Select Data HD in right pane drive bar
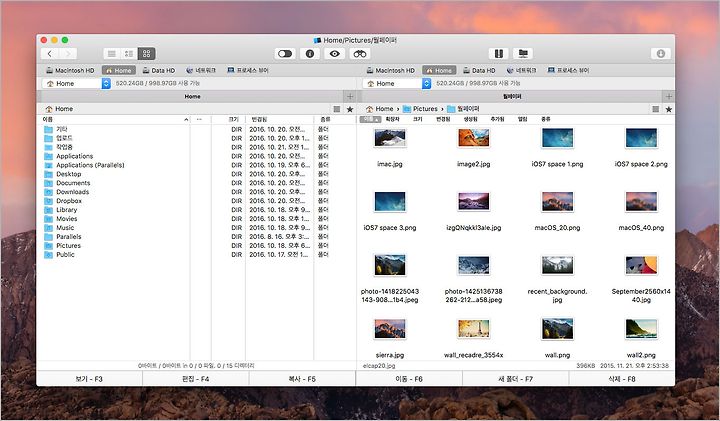This screenshot has width=720, height=421. tap(479, 70)
